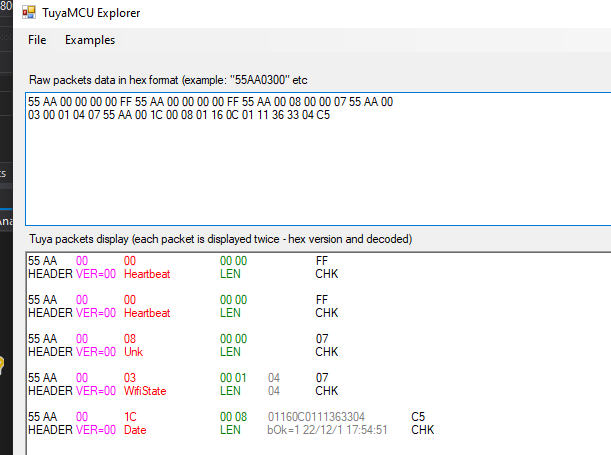The image size is (611, 455).
Task: Click the green '00 08' length bytes
Action: coord(233,417)
